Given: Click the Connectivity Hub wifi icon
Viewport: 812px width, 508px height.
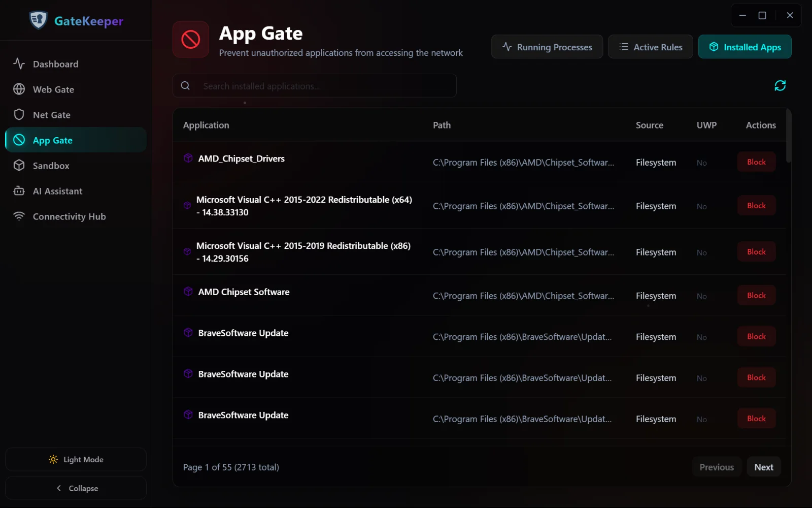Looking at the screenshot, I should [19, 216].
